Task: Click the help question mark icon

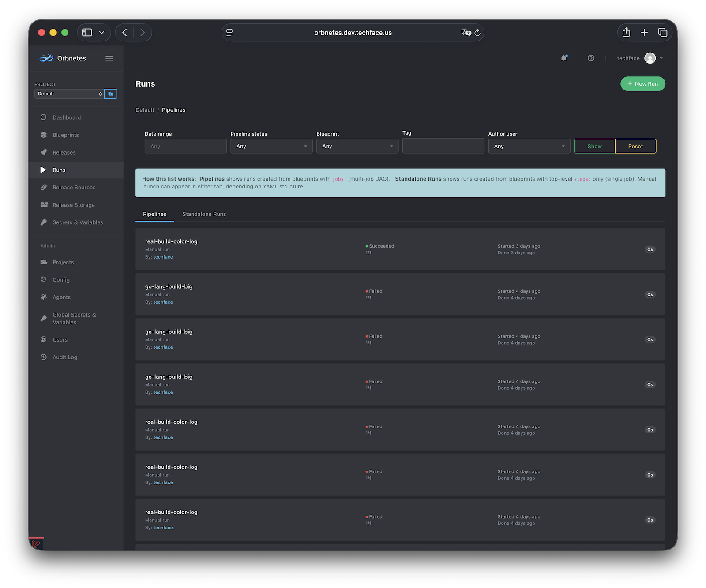Action: pos(591,58)
